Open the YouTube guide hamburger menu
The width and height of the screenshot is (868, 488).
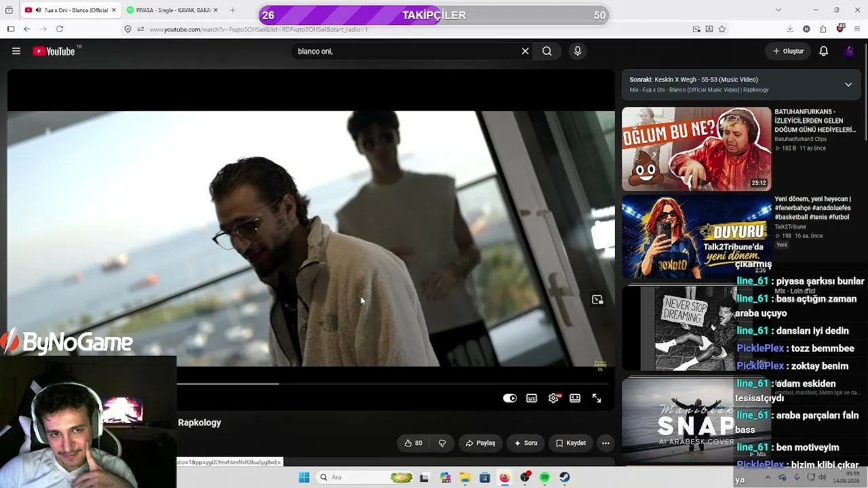[16, 51]
